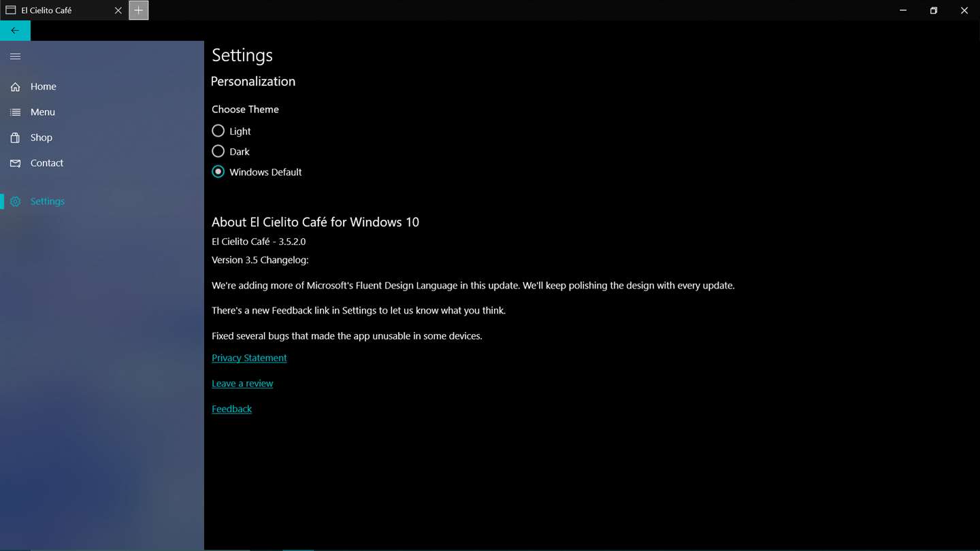This screenshot has height=551, width=980.
Task: Click the Contact envelope icon
Action: 15,163
